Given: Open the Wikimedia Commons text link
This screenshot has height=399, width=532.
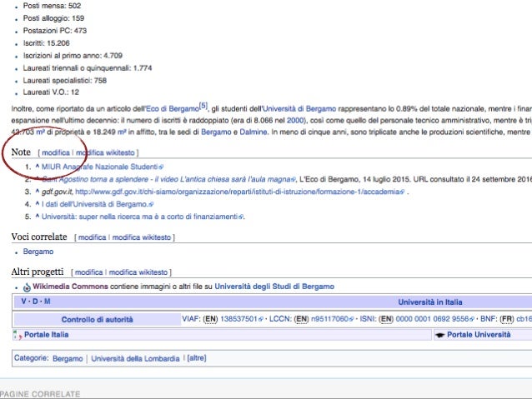Looking at the screenshot, I should 70,287.
